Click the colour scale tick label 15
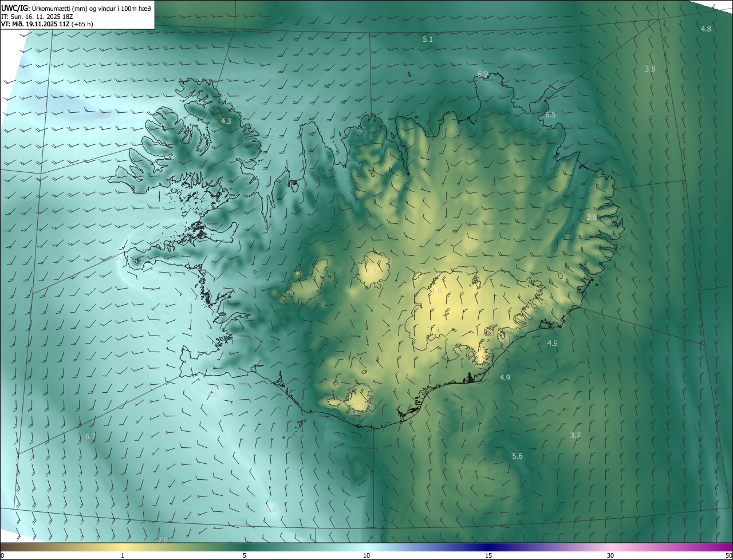Viewport: 733px width, 560px height. [x=488, y=556]
